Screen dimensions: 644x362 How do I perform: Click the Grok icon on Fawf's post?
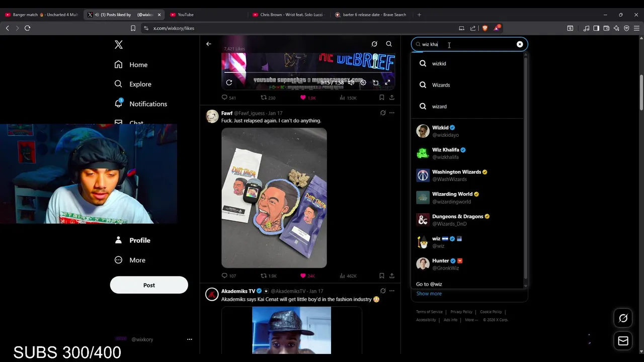[x=383, y=113]
